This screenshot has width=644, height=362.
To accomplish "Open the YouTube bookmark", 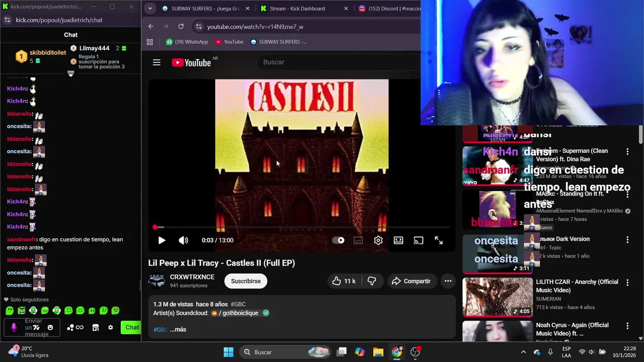I will click(229, 42).
